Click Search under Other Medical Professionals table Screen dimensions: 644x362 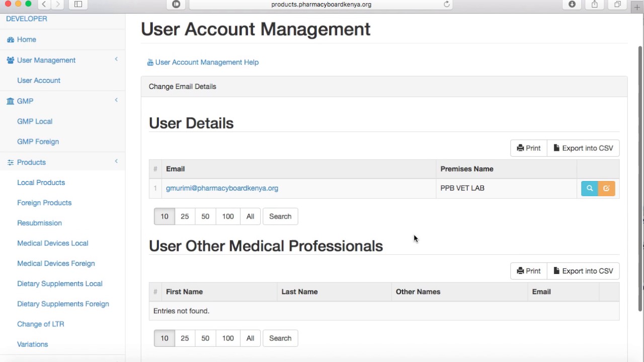[x=280, y=338]
